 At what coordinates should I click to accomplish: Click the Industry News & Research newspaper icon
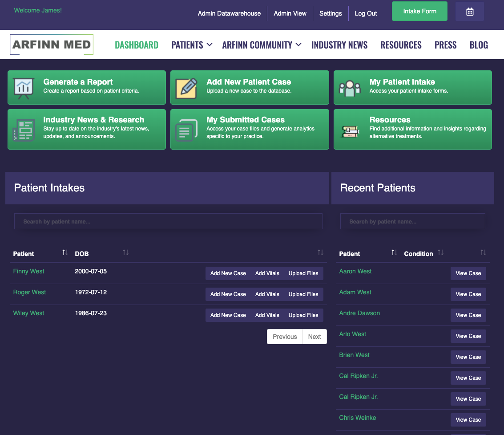tap(24, 130)
